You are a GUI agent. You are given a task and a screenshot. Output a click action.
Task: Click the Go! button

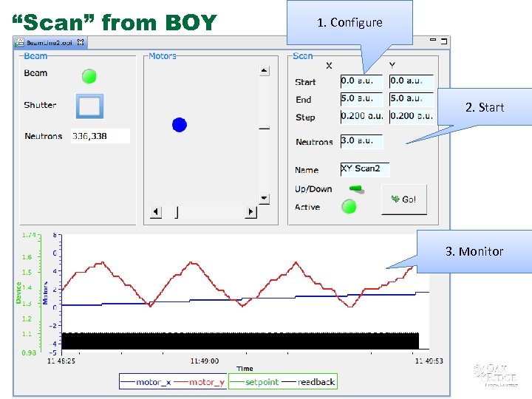[x=403, y=199]
